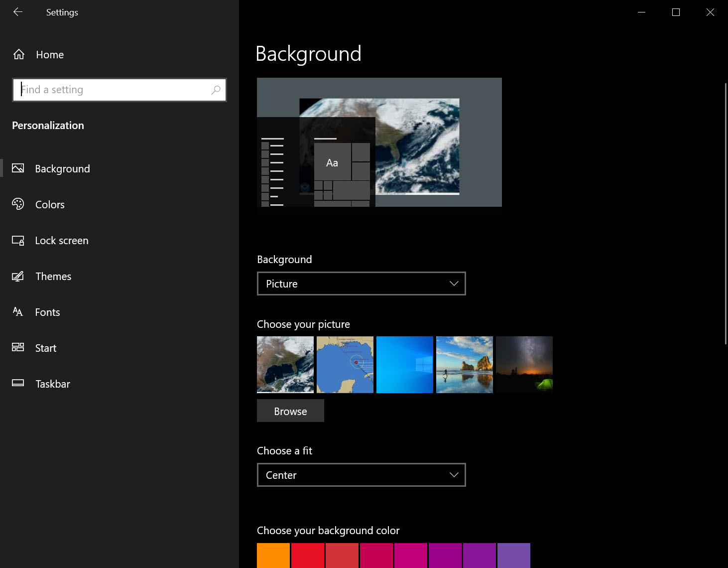Image resolution: width=728 pixels, height=568 pixels.
Task: Type in the Find a setting field
Action: click(115, 90)
